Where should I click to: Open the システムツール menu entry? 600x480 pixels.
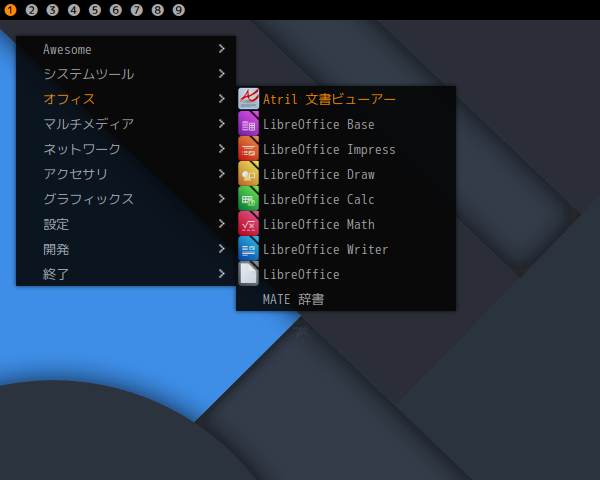coord(126,74)
